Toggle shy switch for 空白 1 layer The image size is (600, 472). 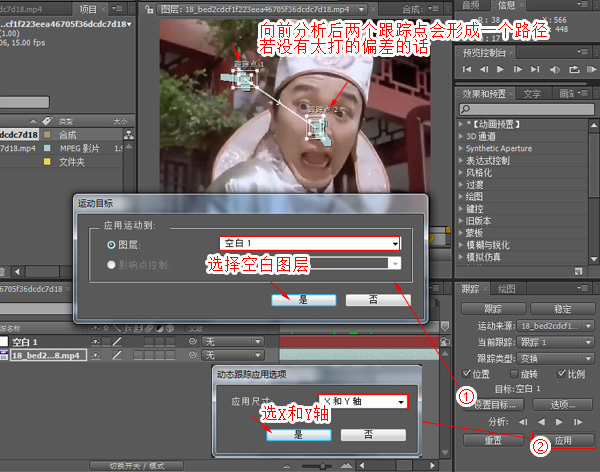click(95, 341)
